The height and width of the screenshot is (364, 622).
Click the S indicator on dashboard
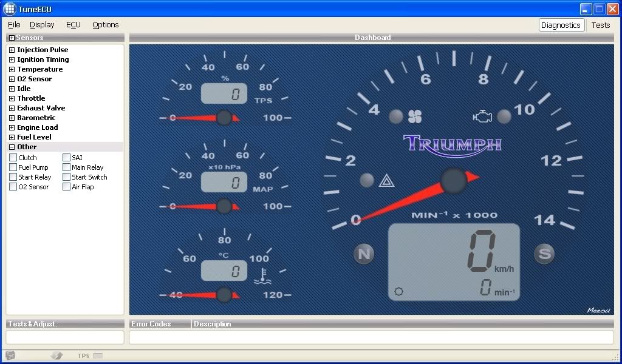544,254
